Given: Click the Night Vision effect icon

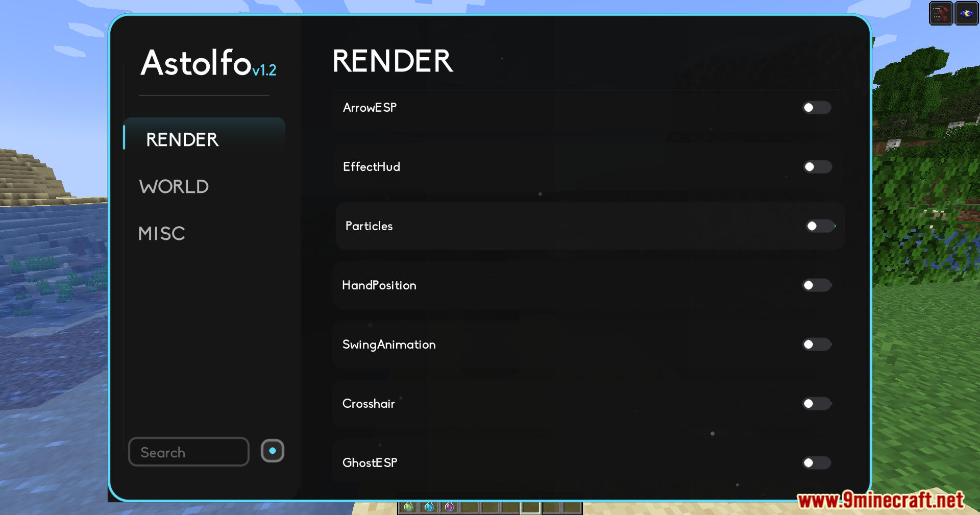Looking at the screenshot, I should 966,14.
